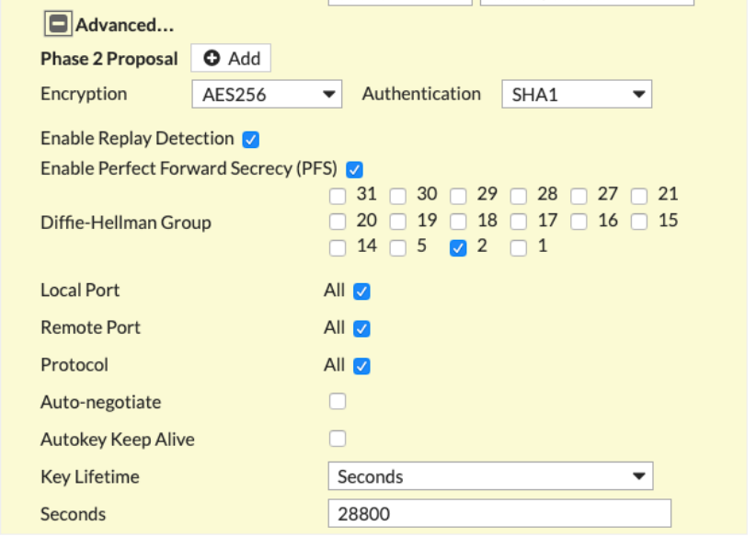Toggle Protocol All checkbox
The width and height of the screenshot is (756, 537).
[361, 366]
